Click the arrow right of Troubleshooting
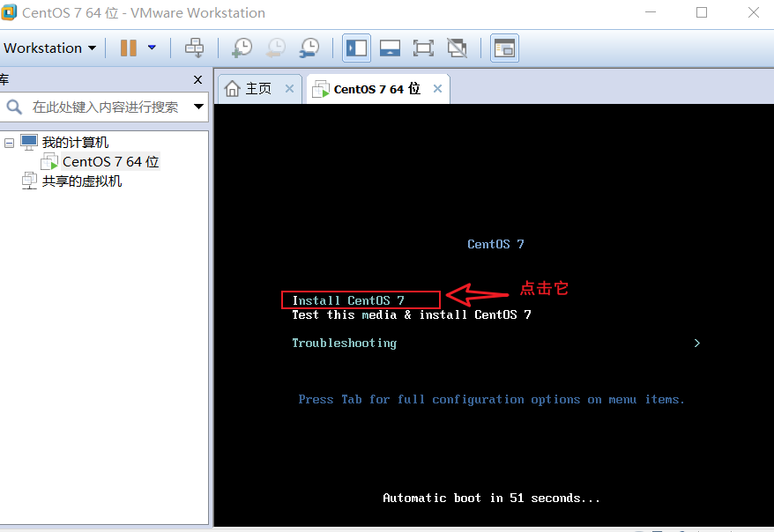The height and width of the screenshot is (532, 774). 697,343
